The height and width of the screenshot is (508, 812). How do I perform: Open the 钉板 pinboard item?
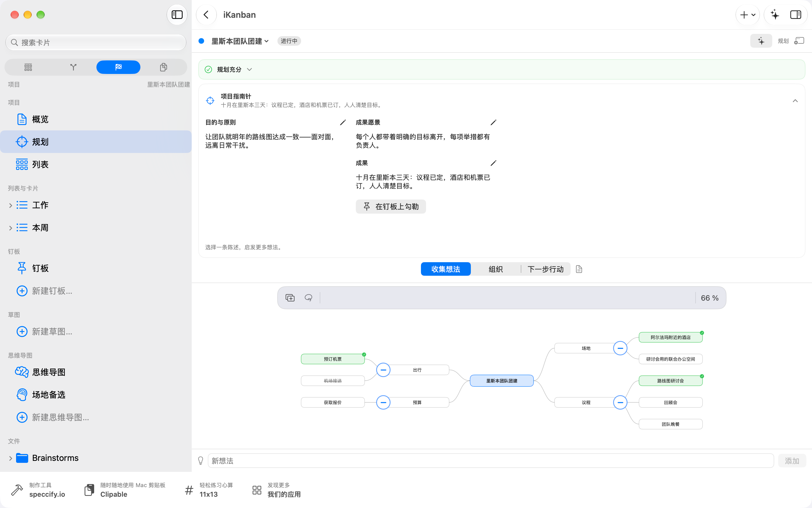point(96,268)
